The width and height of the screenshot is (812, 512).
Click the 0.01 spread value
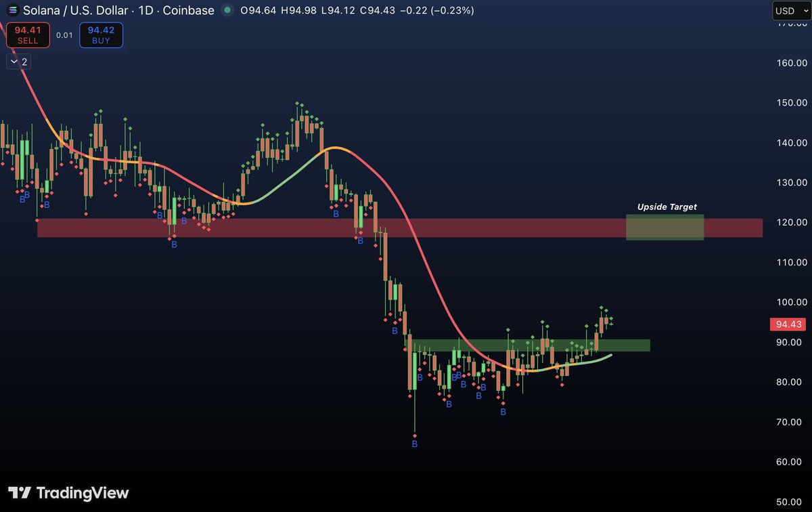64,35
